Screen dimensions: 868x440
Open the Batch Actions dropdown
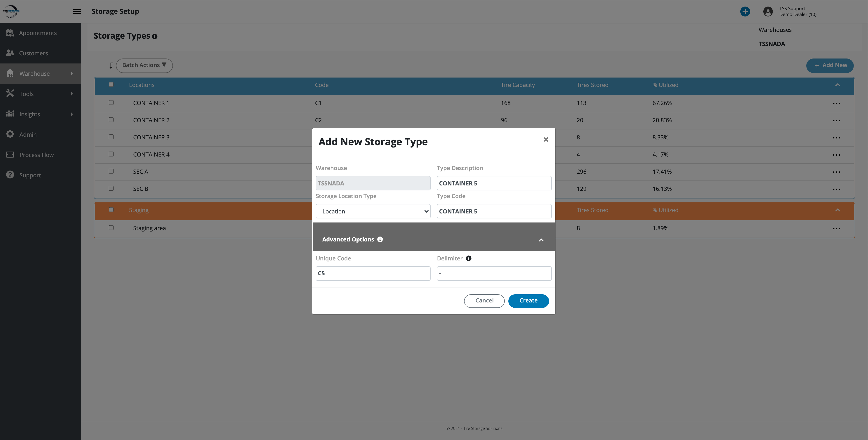point(144,65)
